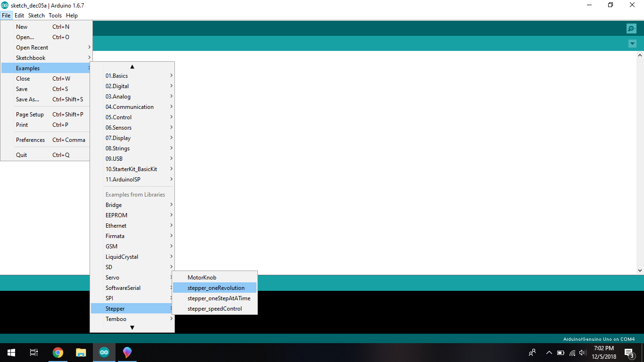Open the LiquidCrystal library examples
Image resolution: width=644 pixels, height=362 pixels.
(132, 257)
